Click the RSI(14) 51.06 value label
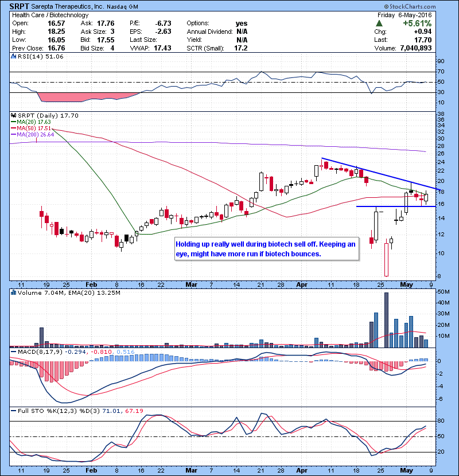 40,56
